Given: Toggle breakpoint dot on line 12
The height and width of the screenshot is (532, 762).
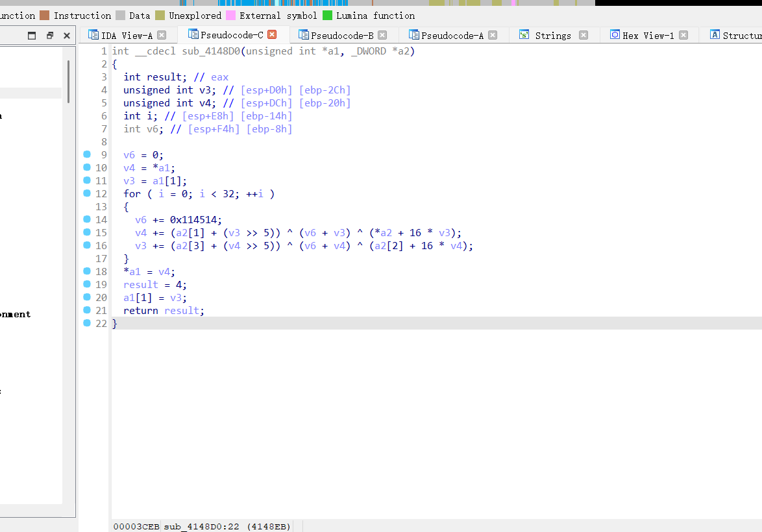Looking at the screenshot, I should click(x=87, y=193).
